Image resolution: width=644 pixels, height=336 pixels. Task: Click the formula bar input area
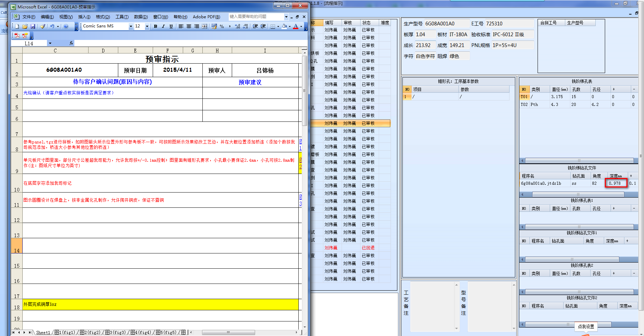[x=191, y=43]
